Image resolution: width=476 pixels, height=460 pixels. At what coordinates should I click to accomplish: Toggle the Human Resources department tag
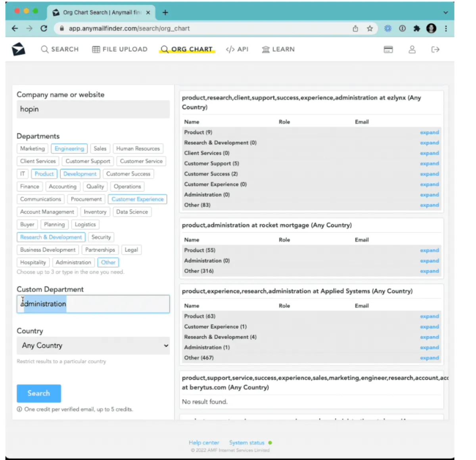click(x=138, y=148)
